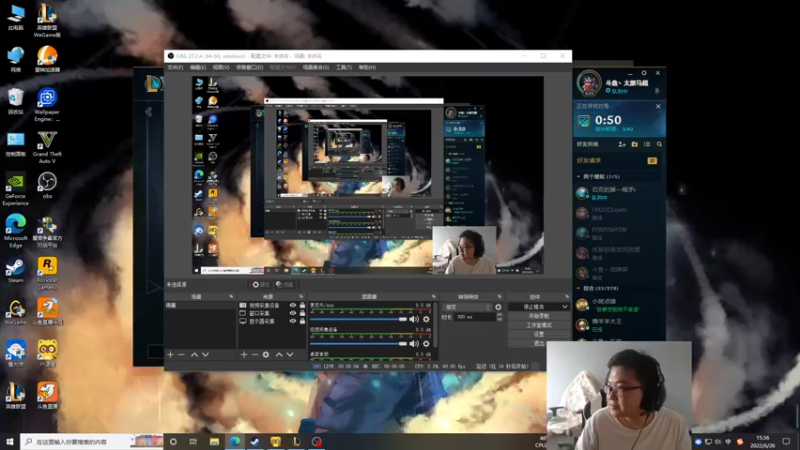Click the mixer panel vertical scrollbar

pos(436,327)
